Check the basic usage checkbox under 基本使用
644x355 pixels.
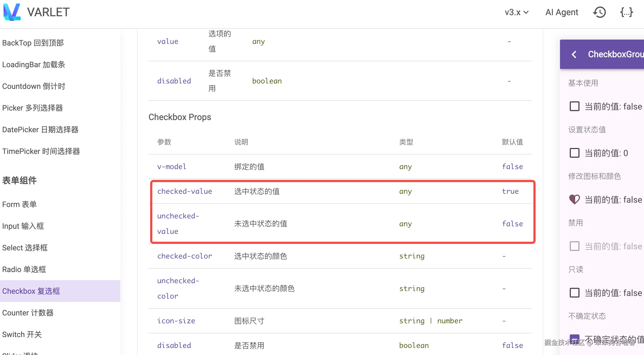pyautogui.click(x=574, y=106)
